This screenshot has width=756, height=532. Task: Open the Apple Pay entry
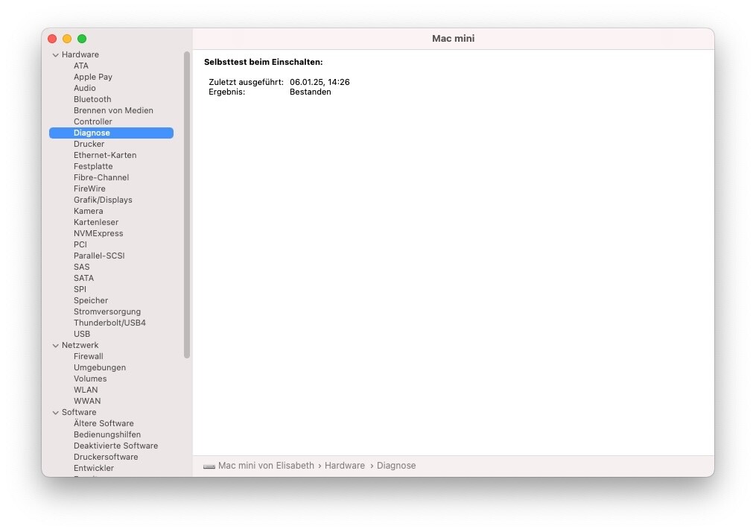[93, 77]
